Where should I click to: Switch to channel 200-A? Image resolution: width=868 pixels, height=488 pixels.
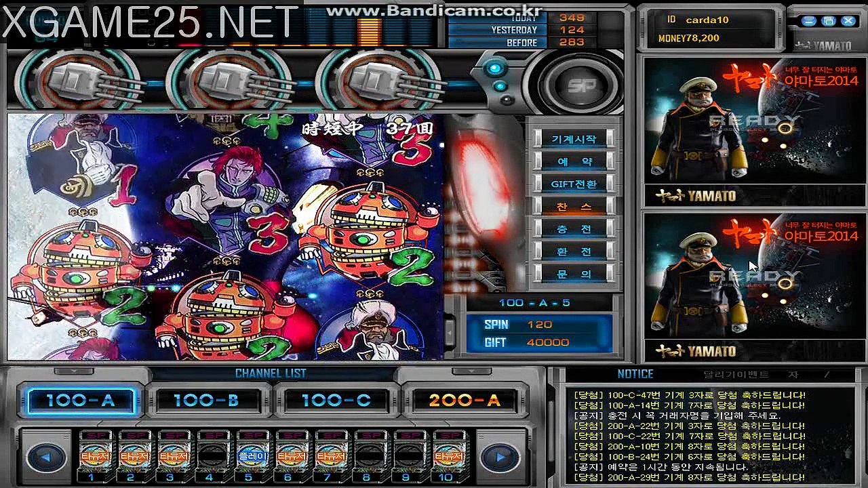pyautogui.click(x=464, y=401)
